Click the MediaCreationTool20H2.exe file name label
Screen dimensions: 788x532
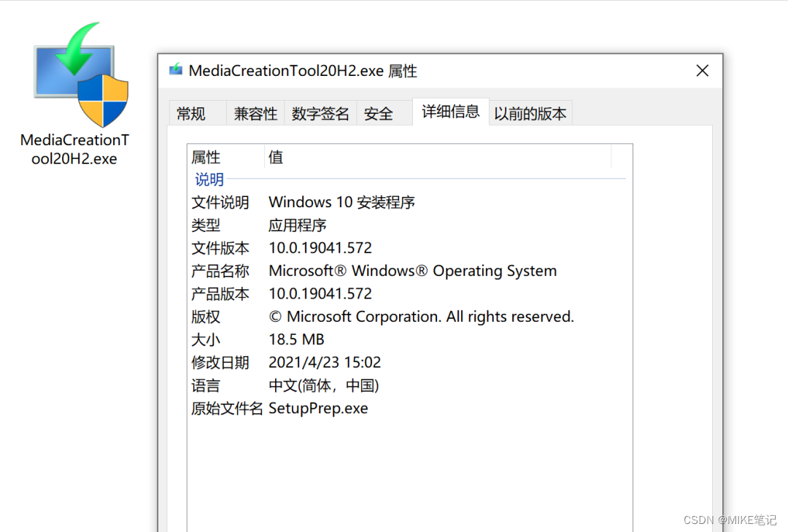[74, 150]
